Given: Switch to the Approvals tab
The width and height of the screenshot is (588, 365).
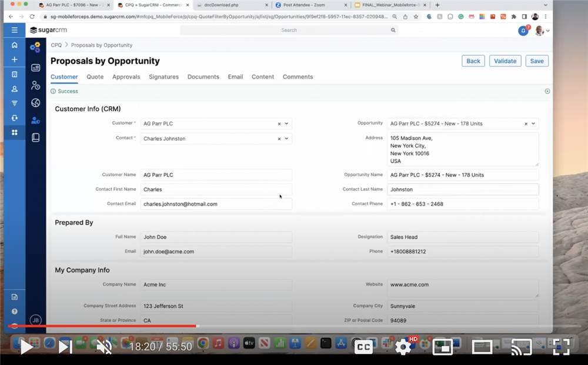Looking at the screenshot, I should (x=126, y=77).
